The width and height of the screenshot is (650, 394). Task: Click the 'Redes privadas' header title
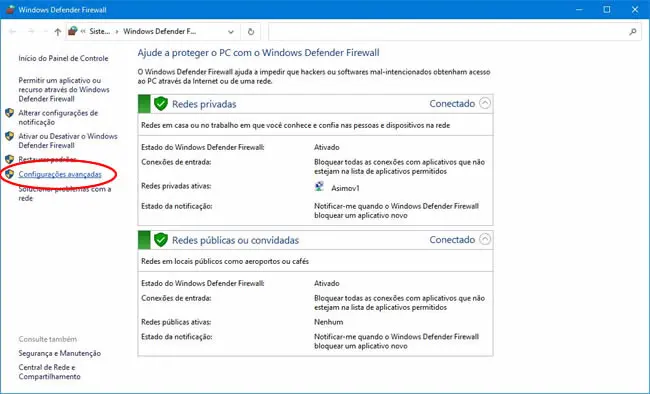coord(204,104)
